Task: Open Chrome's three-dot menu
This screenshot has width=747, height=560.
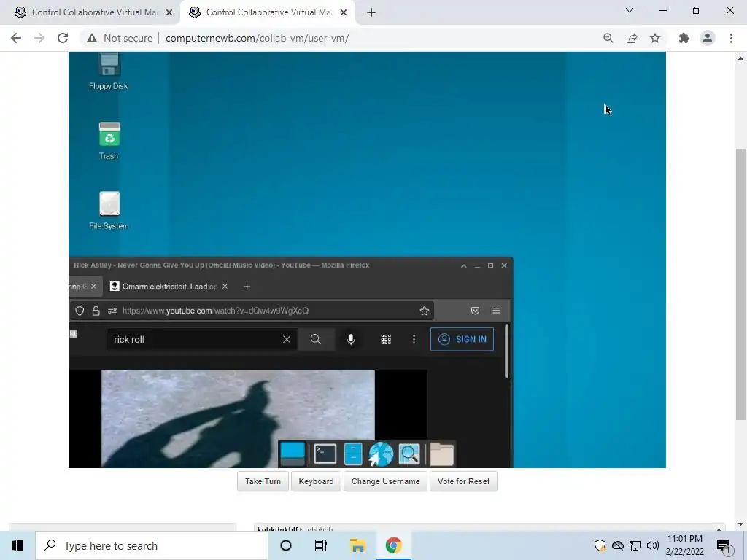Action: click(731, 38)
